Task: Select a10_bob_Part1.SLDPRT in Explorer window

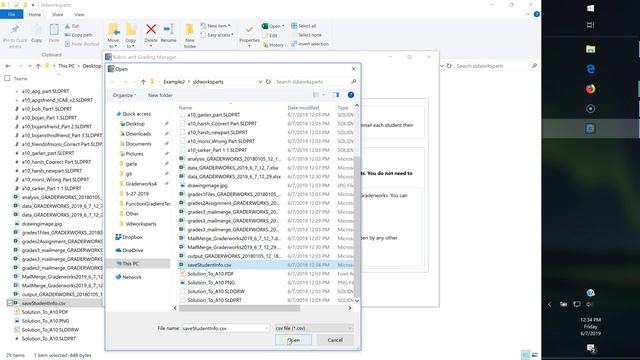Action: [x=47, y=109]
